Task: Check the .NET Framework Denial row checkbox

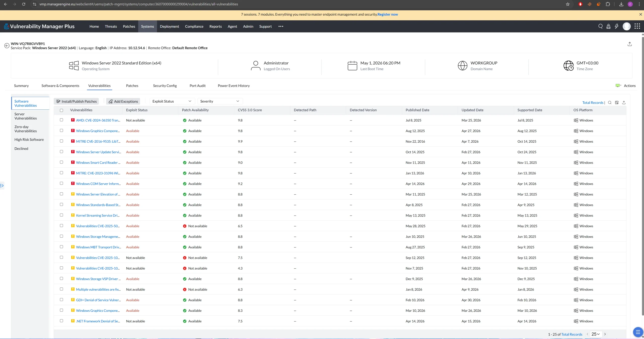Action: pyautogui.click(x=61, y=321)
